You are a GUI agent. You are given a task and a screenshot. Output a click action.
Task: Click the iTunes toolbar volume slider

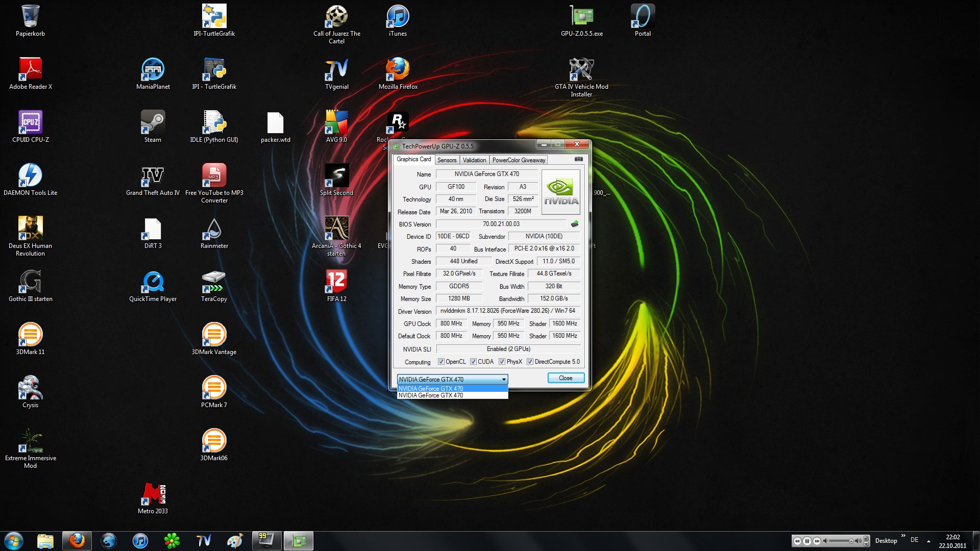(x=842, y=541)
